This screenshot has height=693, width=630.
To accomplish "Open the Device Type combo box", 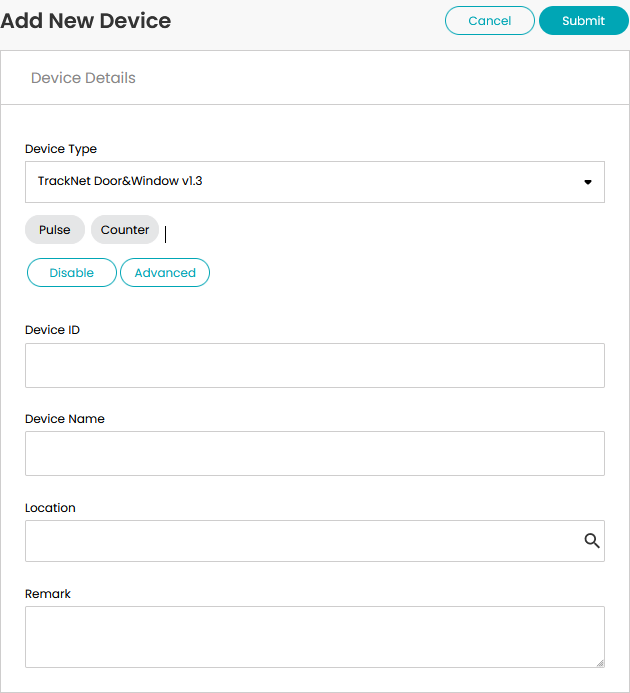I will click(315, 182).
